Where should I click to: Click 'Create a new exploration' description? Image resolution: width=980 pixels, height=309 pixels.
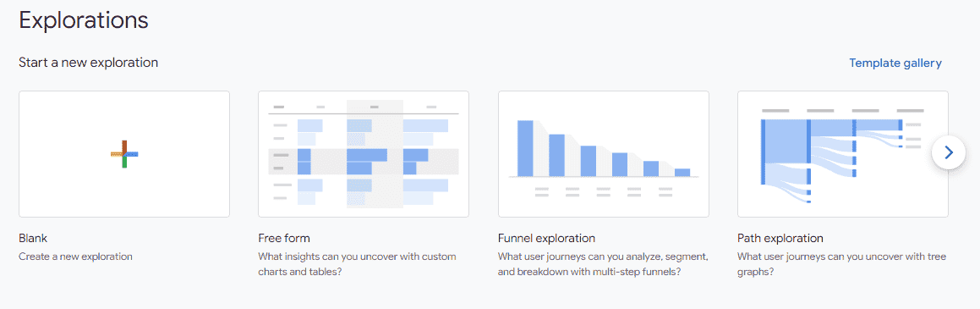pos(75,257)
